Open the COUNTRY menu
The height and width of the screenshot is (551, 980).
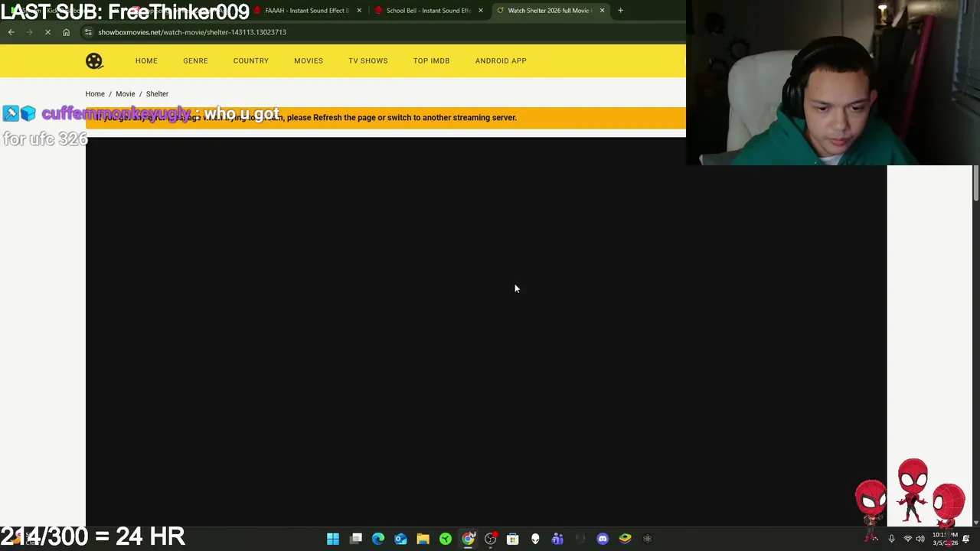tap(251, 60)
